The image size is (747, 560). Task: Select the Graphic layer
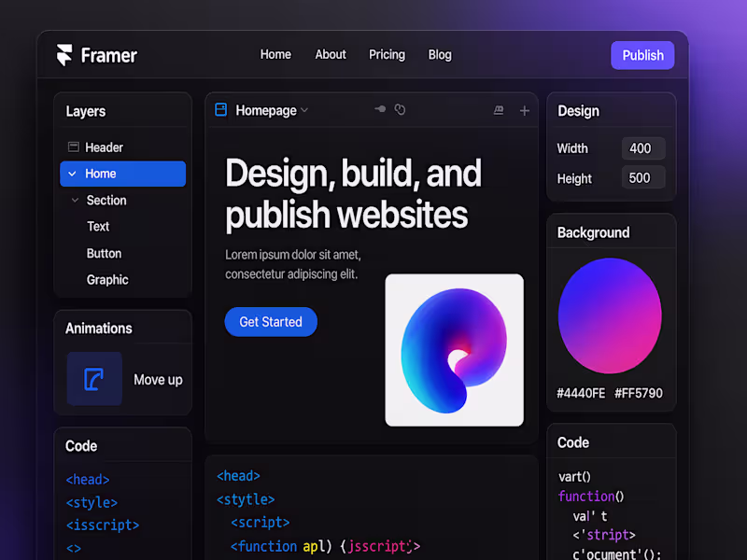tap(106, 279)
